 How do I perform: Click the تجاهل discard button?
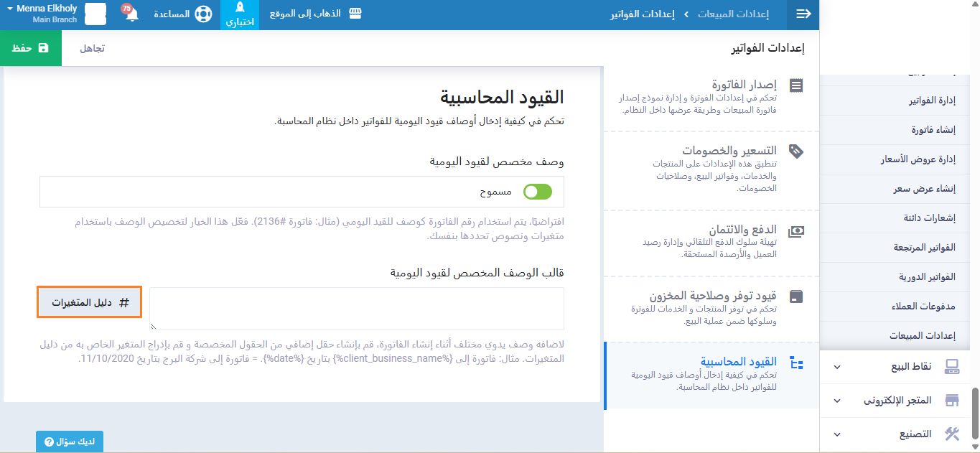pyautogui.click(x=92, y=48)
